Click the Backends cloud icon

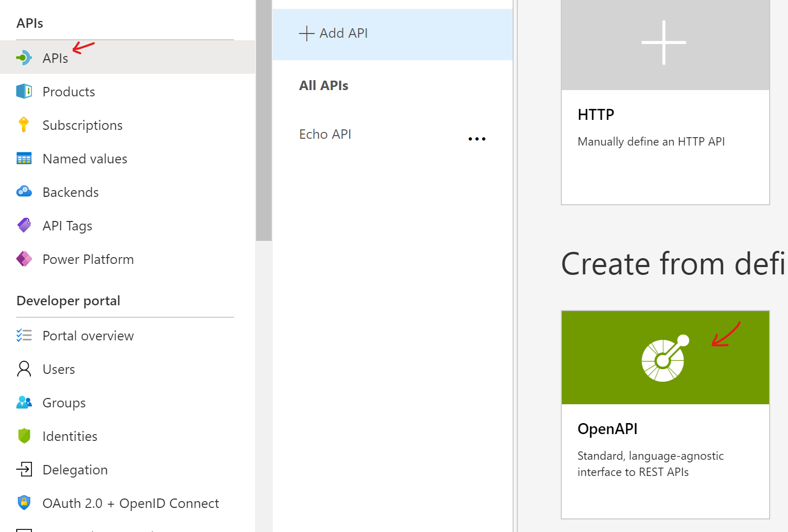click(24, 192)
